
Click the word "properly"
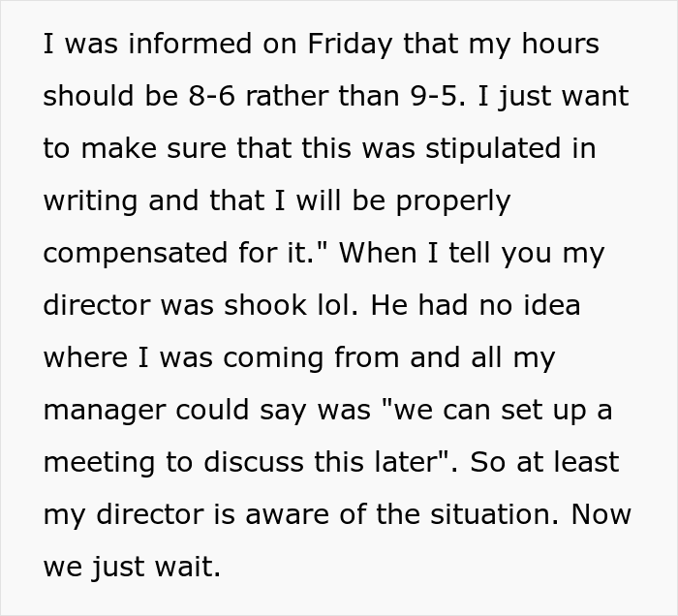pos(453,201)
